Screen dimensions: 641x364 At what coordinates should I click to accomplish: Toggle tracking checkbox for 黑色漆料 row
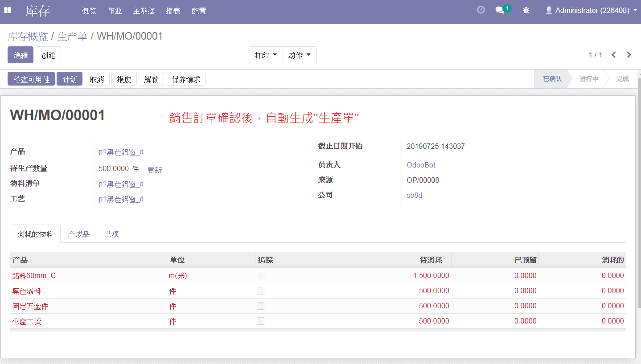pos(260,291)
